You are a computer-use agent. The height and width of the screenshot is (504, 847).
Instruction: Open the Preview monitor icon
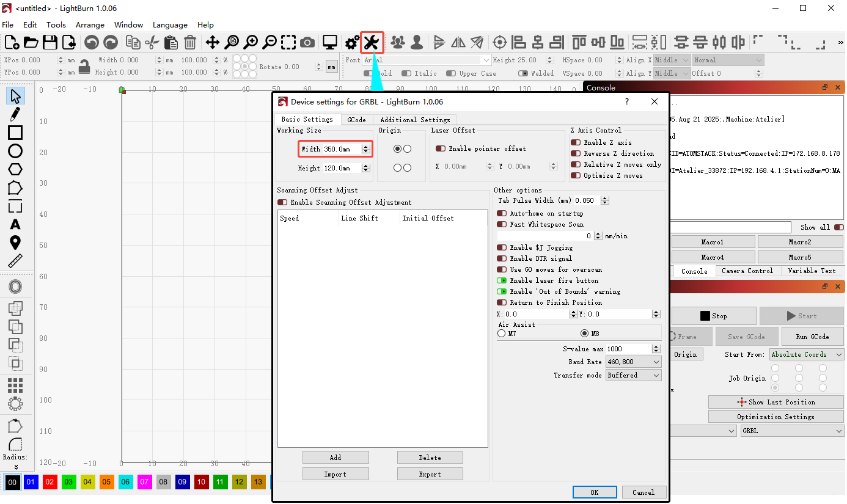click(330, 42)
